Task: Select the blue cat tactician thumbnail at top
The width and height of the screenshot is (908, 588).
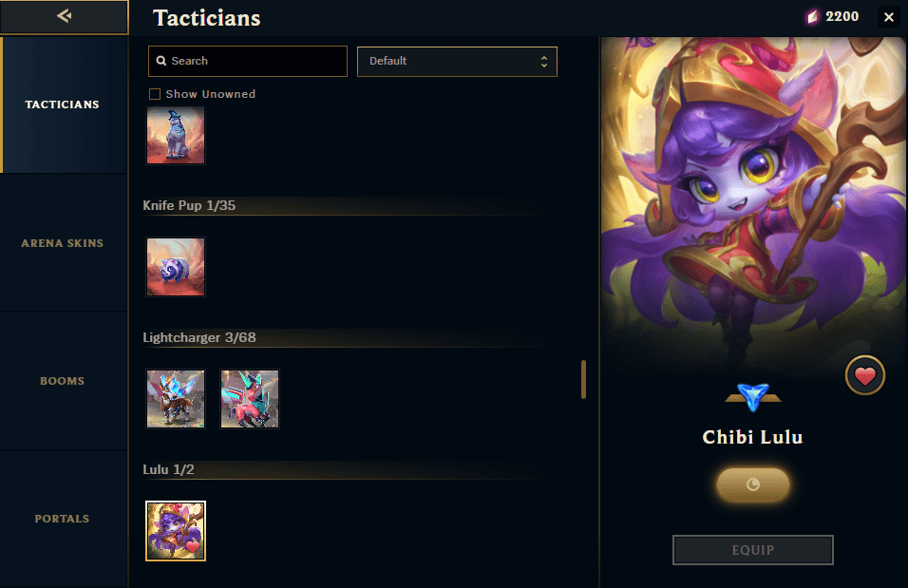Action: 176,135
